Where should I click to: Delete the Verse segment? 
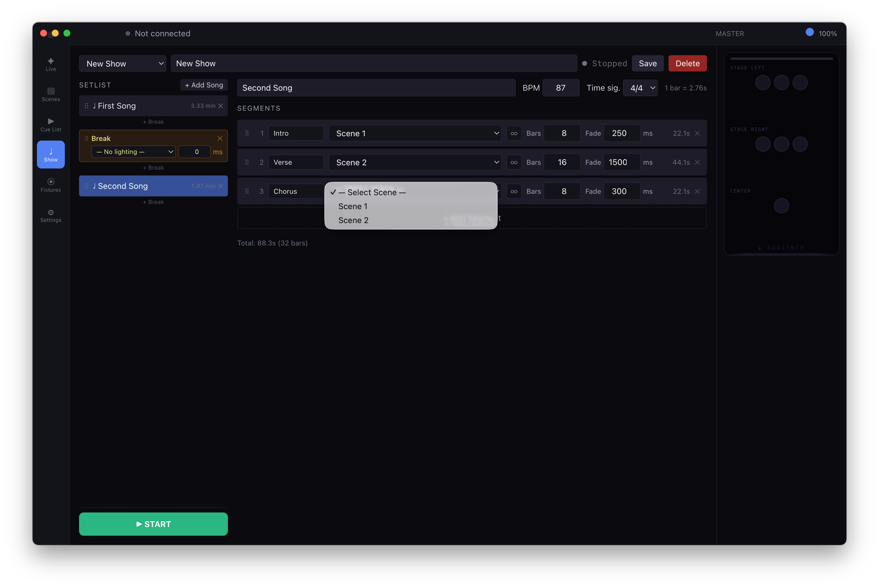click(x=697, y=162)
